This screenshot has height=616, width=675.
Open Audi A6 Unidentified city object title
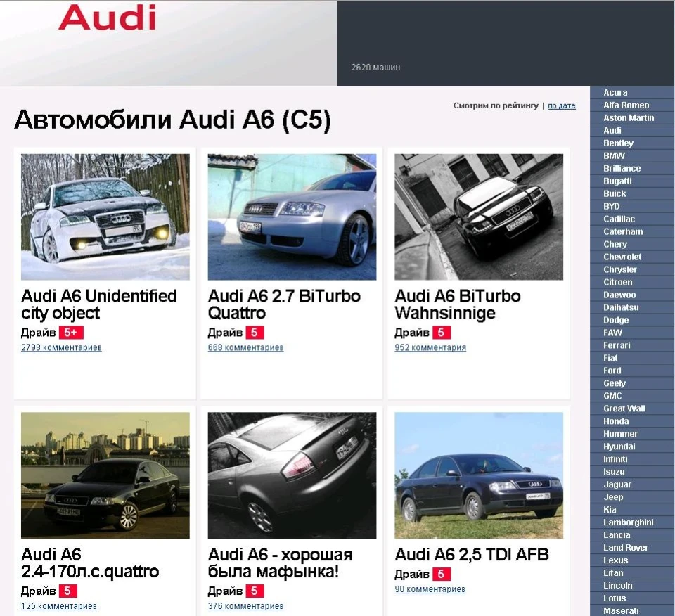99,304
